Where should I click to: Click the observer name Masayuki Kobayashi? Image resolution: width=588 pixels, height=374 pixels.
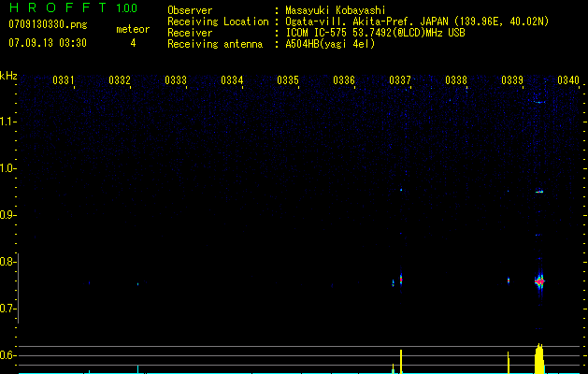(336, 10)
